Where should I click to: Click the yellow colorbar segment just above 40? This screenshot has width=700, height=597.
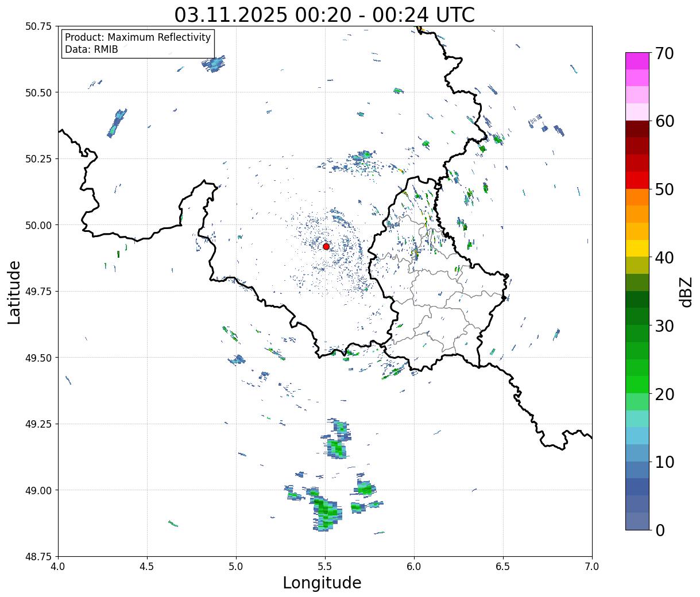tap(637, 248)
